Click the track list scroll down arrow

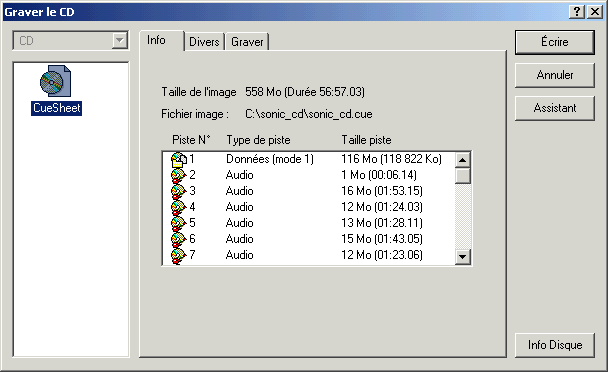463,256
